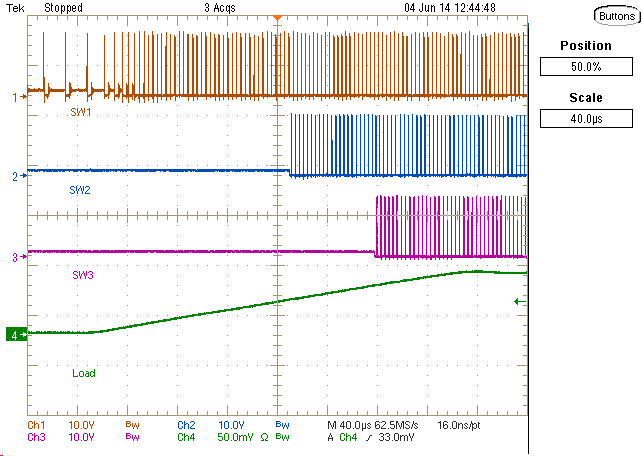Click the orange trigger position marker at top
The image size is (642, 456).
point(278,19)
